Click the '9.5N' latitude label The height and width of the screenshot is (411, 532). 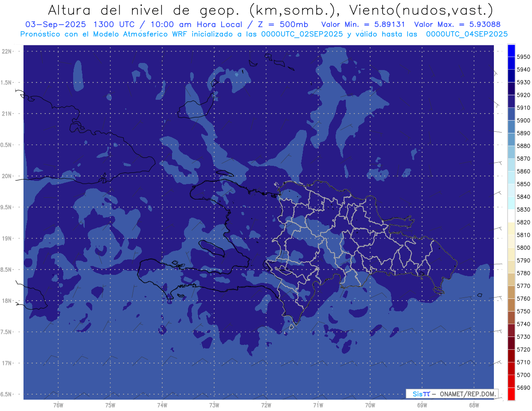(x=7, y=207)
